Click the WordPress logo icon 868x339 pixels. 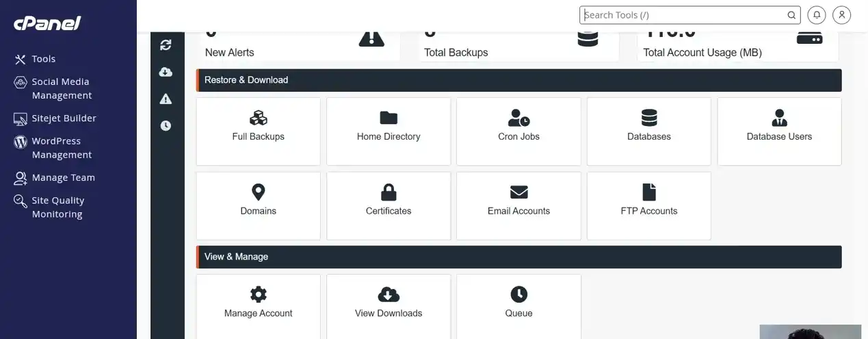coord(20,142)
